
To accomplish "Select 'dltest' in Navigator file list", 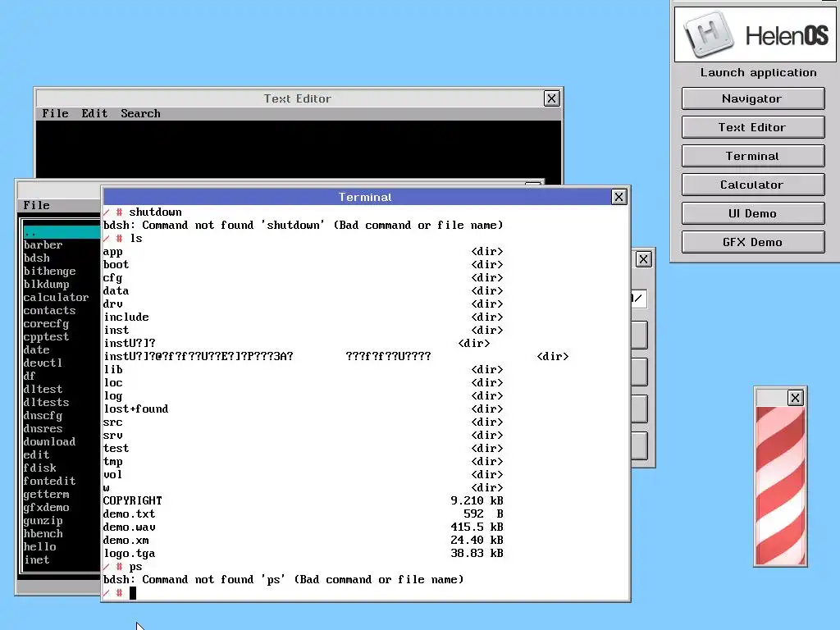I will click(x=43, y=390).
